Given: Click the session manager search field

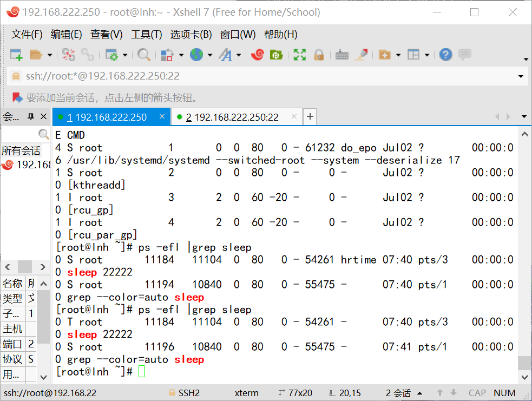Looking at the screenshot, I should tap(25, 134).
